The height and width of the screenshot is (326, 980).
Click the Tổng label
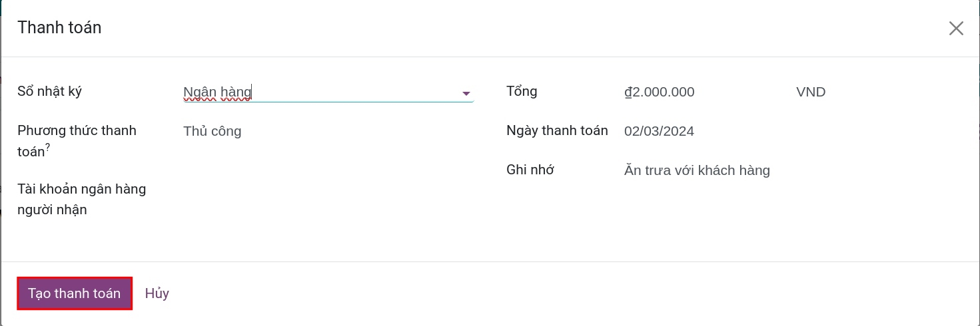click(522, 92)
